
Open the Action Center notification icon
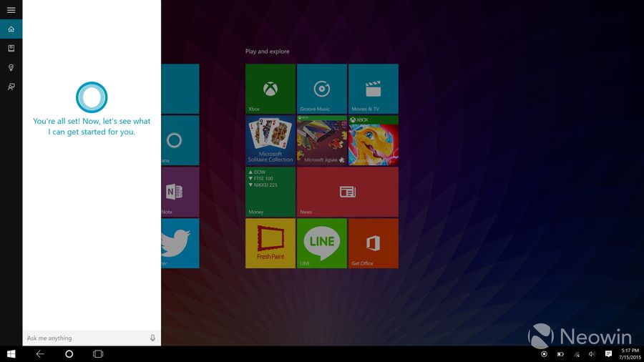pos(608,354)
